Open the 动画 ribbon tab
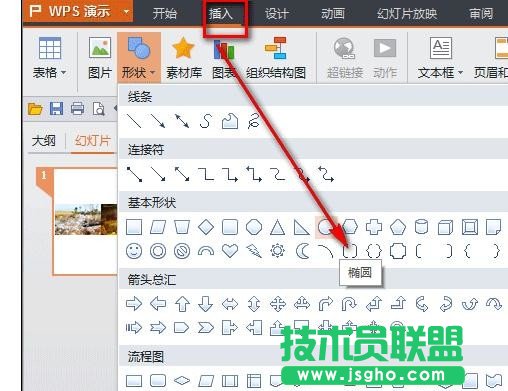The width and height of the screenshot is (508, 391). [x=332, y=14]
